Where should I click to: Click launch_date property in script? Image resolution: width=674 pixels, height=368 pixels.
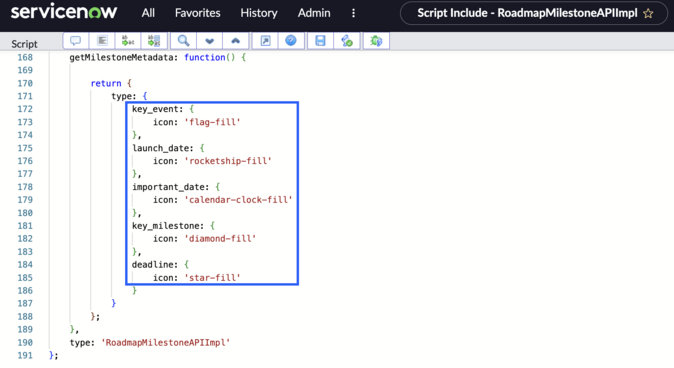tap(160, 148)
